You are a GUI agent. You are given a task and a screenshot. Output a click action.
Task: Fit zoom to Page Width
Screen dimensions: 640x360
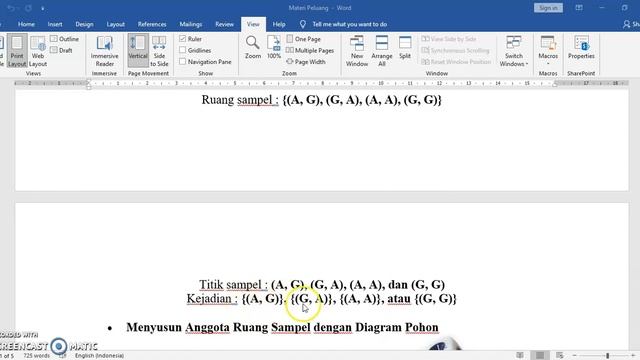tap(306, 62)
